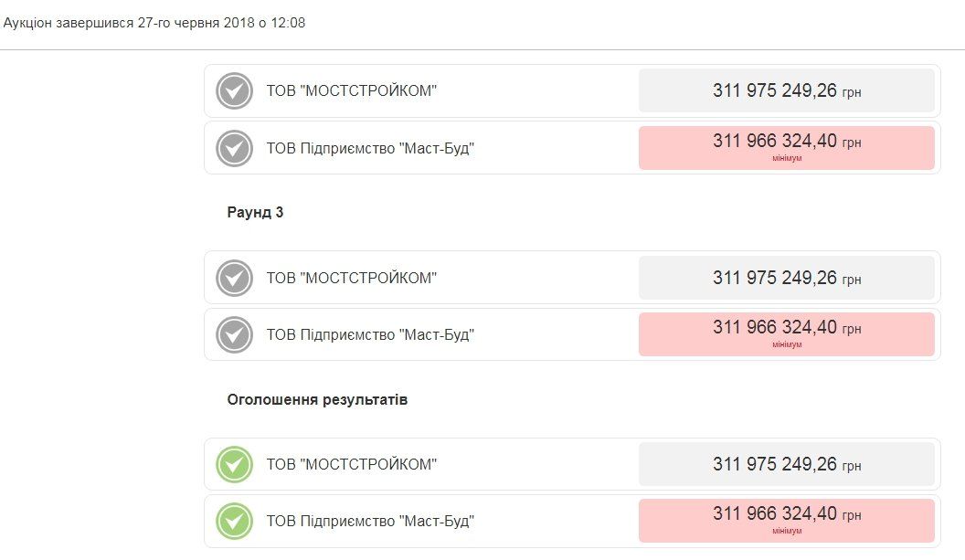This screenshot has width=965, height=560.
Task: Click the lowest green checkmark on the page
Action: (x=235, y=521)
